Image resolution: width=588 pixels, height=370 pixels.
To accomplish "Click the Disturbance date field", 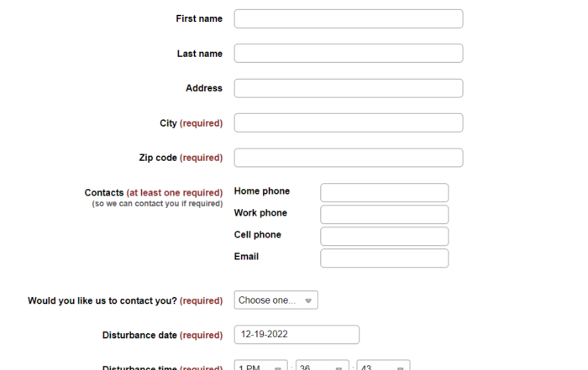I will pyautogui.click(x=297, y=335).
